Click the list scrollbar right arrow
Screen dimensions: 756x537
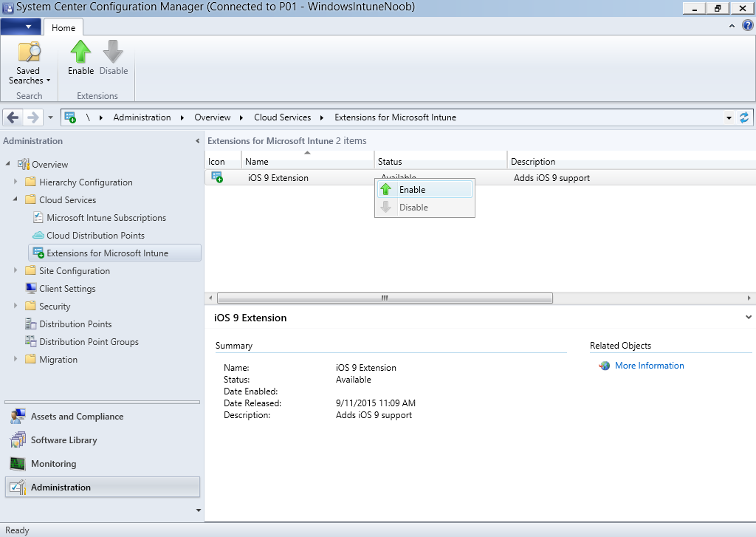point(749,298)
